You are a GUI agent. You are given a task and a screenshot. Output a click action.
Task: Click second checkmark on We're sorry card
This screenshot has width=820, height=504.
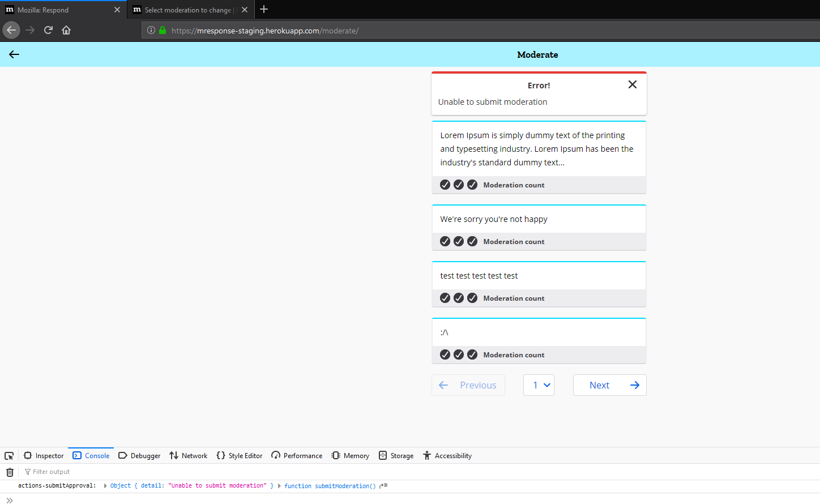click(x=459, y=241)
